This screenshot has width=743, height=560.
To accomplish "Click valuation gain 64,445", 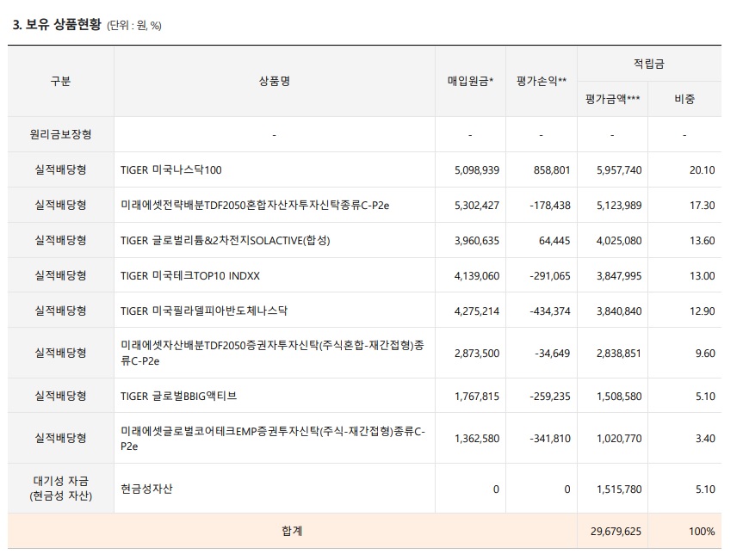I will pyautogui.click(x=554, y=241).
